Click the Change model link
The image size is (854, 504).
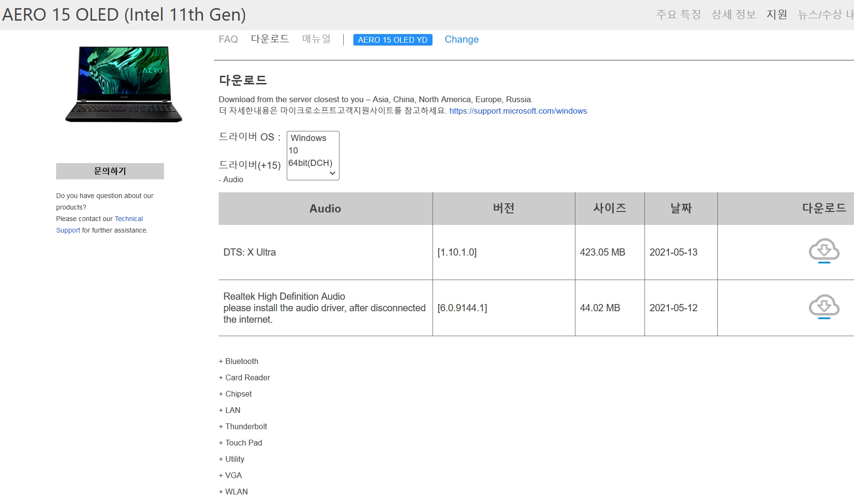[461, 39]
